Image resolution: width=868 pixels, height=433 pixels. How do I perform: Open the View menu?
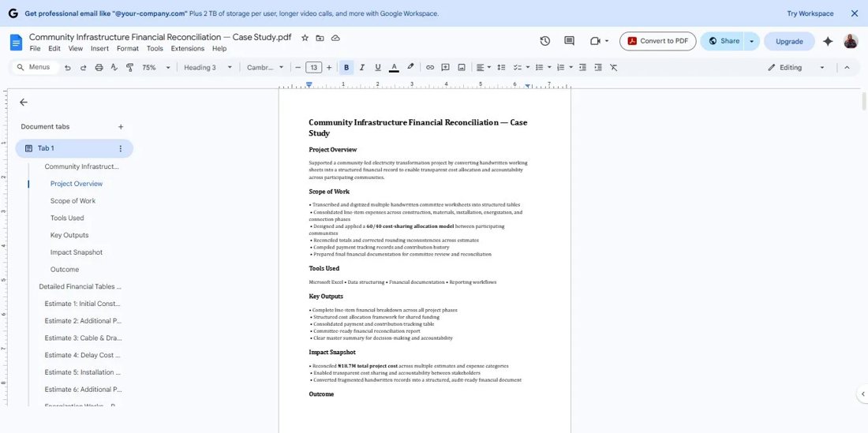75,49
